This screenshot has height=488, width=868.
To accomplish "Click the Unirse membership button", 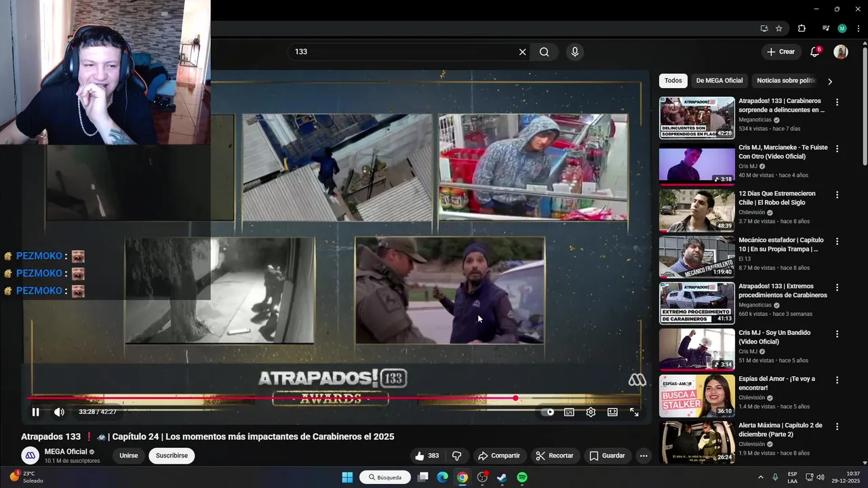I will tap(129, 455).
